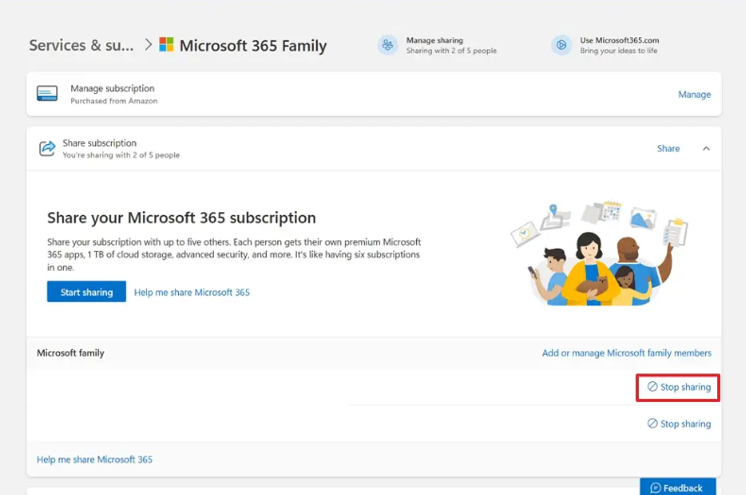The image size is (746, 495).
Task: Click Sharing with 2 of 5 people text
Action: click(x=451, y=51)
